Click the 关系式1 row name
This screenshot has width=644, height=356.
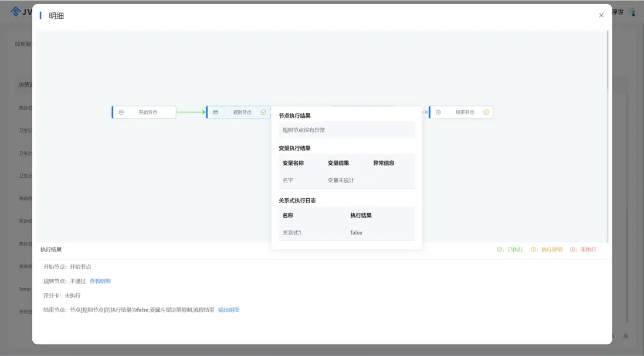[x=292, y=232]
